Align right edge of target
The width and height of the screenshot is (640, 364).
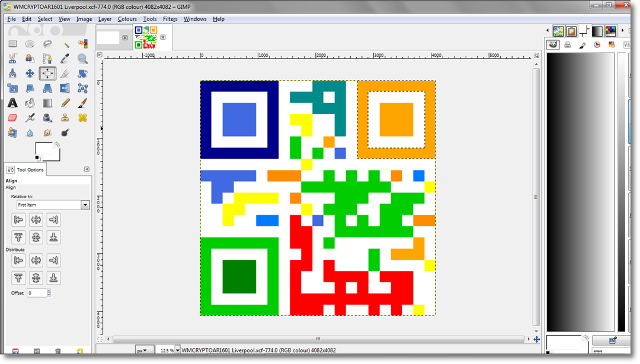(53, 220)
